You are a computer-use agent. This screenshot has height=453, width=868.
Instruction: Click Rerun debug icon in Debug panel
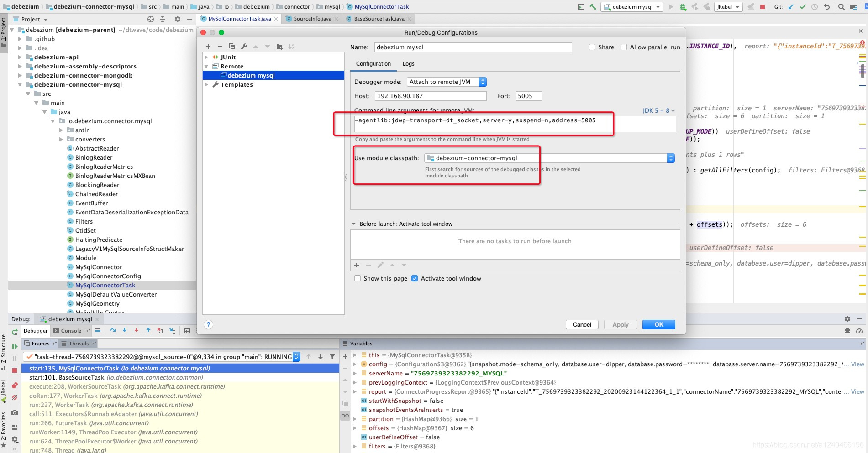pos(15,332)
